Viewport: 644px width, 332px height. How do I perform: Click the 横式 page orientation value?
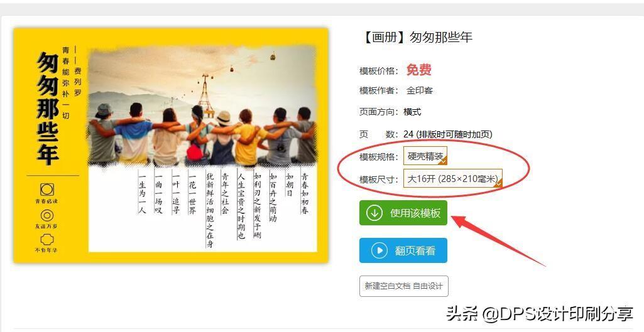pos(412,112)
